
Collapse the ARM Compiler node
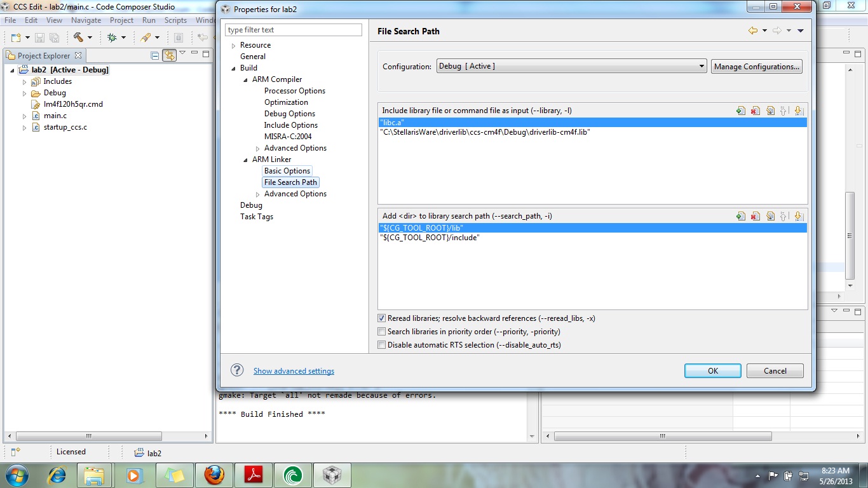246,80
